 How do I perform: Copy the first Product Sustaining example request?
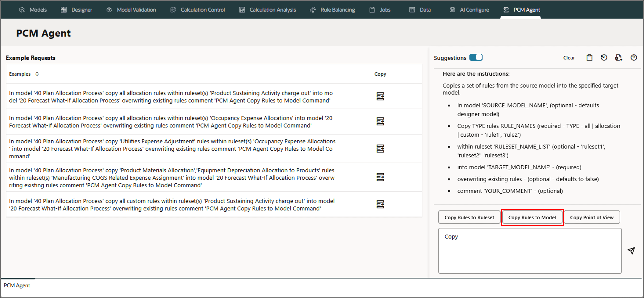[x=380, y=96]
